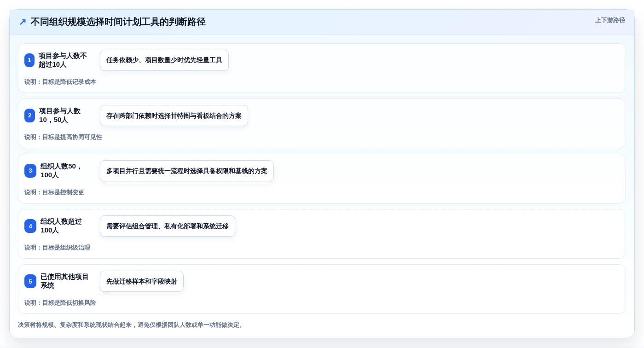The width and height of the screenshot is (644, 348).
Task: Select the step 3 number badge
Action: 30,171
